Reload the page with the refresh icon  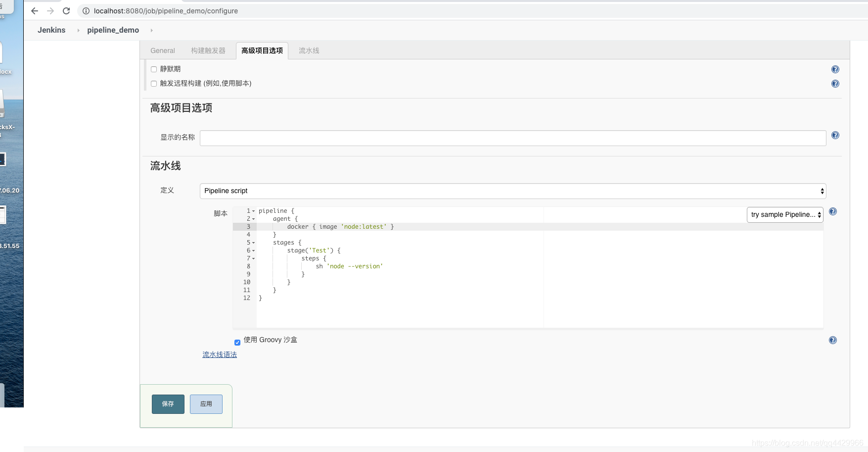pos(66,11)
